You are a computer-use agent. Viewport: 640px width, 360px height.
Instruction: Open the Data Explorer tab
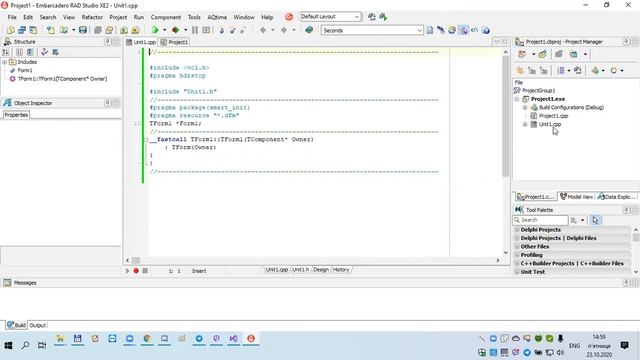(x=616, y=197)
